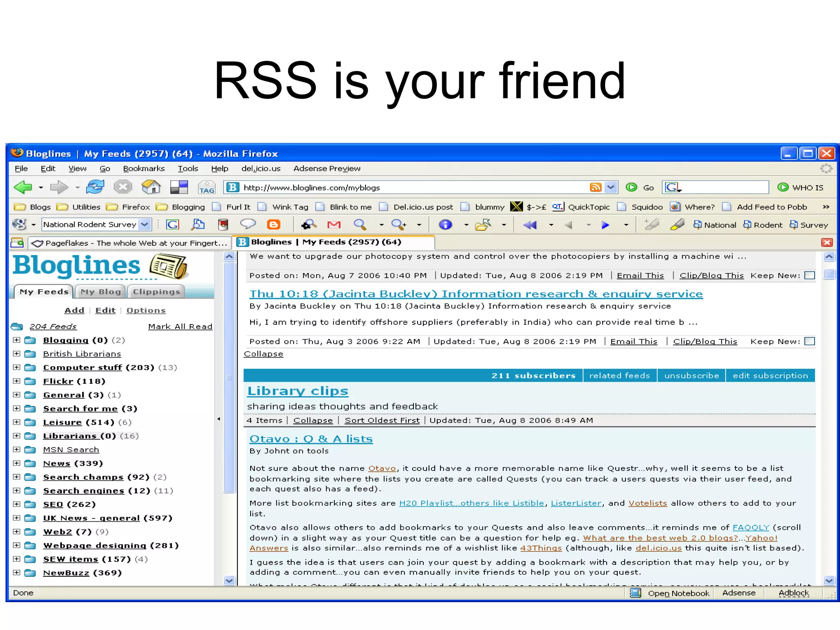Click the Google search input field
This screenshot has width=840, height=630.
click(x=724, y=187)
